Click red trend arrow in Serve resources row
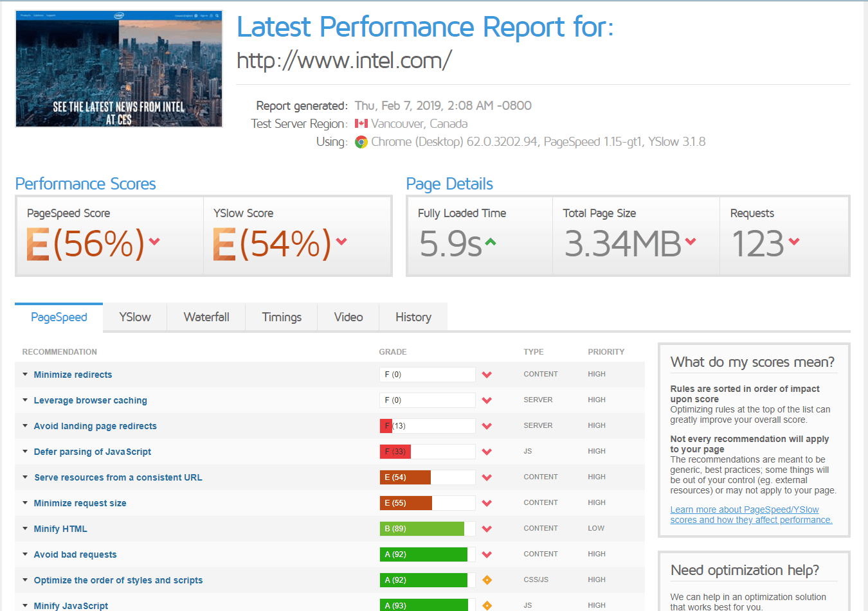 [x=487, y=477]
